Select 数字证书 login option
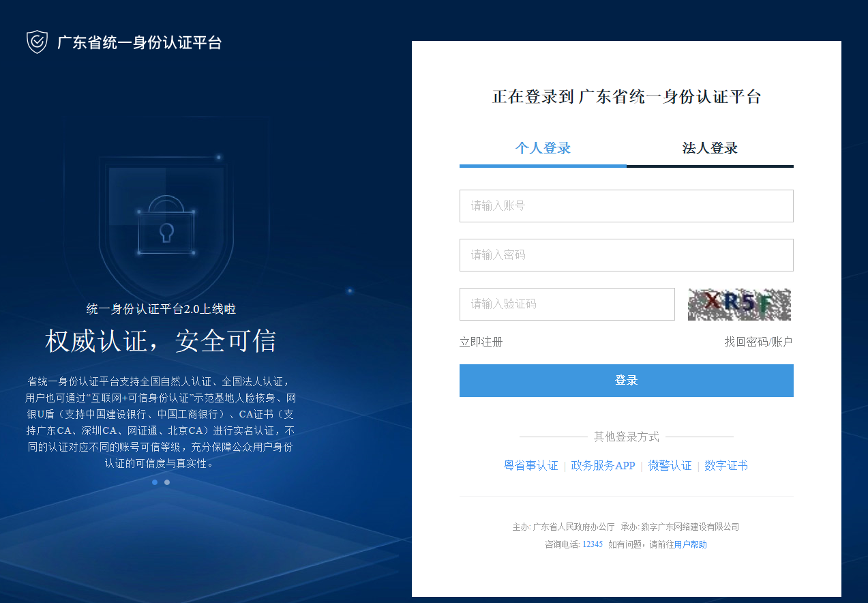 [x=725, y=466]
